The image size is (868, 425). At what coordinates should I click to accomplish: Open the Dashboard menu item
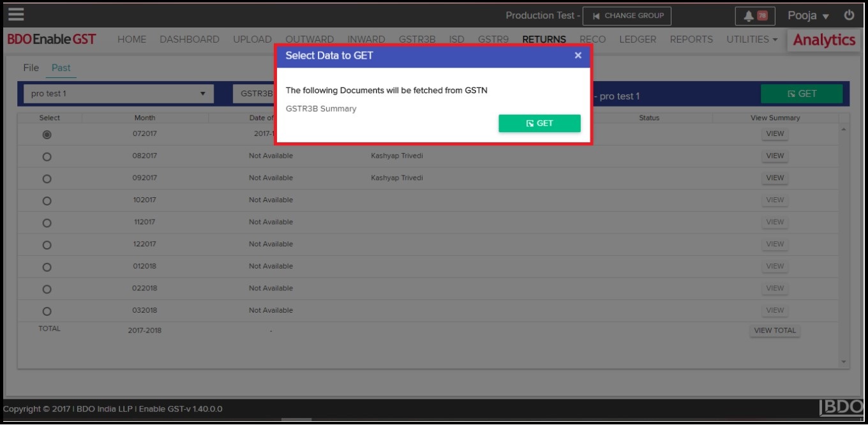[x=189, y=40]
